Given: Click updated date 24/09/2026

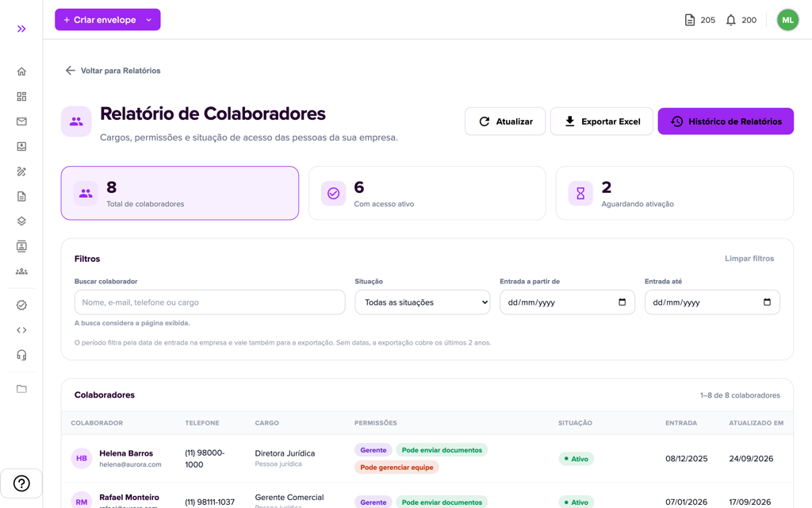Looking at the screenshot, I should (751, 458).
